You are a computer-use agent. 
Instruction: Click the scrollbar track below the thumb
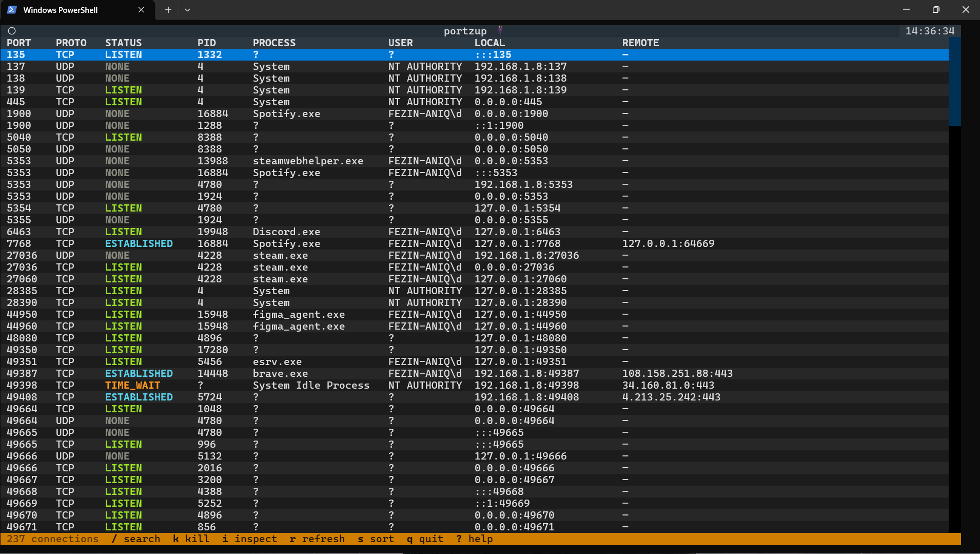[954, 329]
